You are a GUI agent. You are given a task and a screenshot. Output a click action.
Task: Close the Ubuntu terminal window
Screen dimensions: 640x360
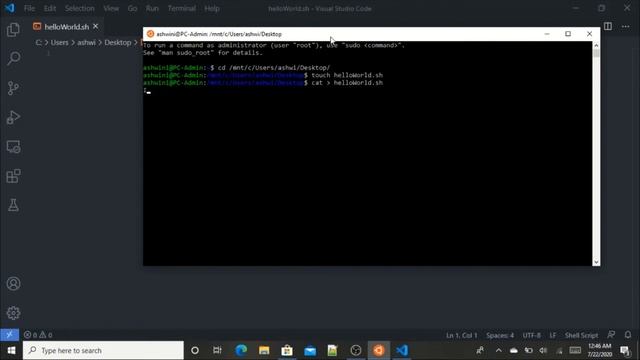(589, 34)
